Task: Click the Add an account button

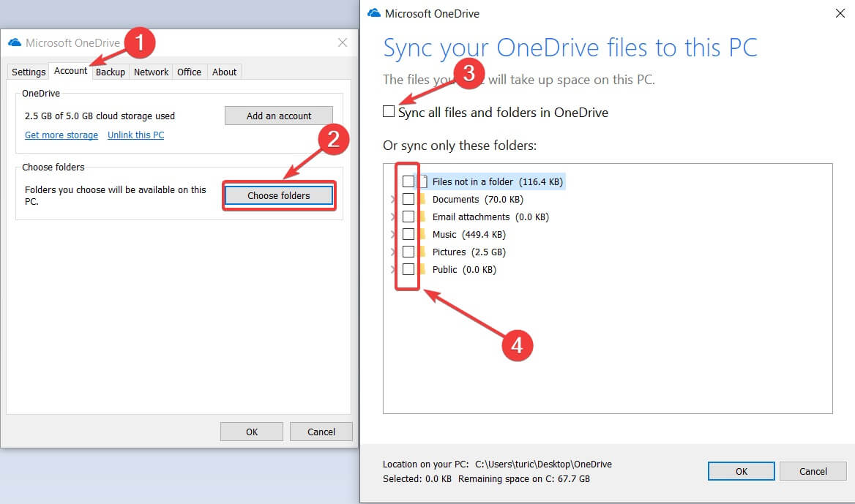Action: (x=279, y=116)
